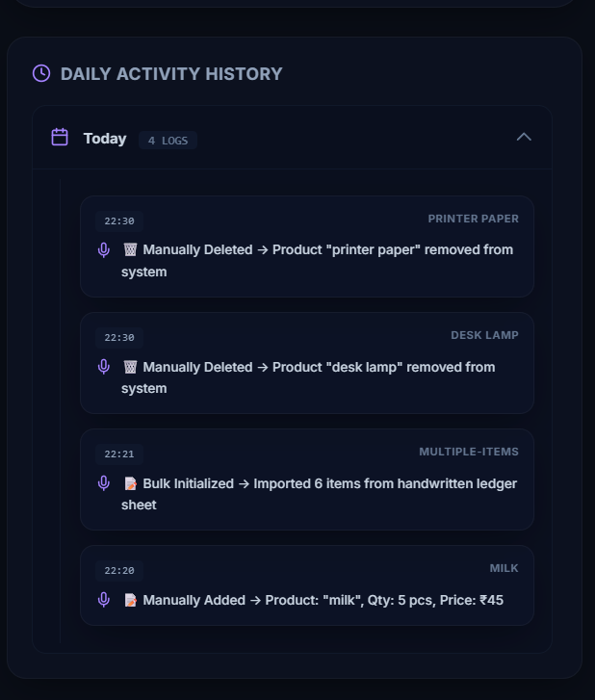Click microphone icon in desk lamp log
The height and width of the screenshot is (700, 595).
click(x=104, y=367)
